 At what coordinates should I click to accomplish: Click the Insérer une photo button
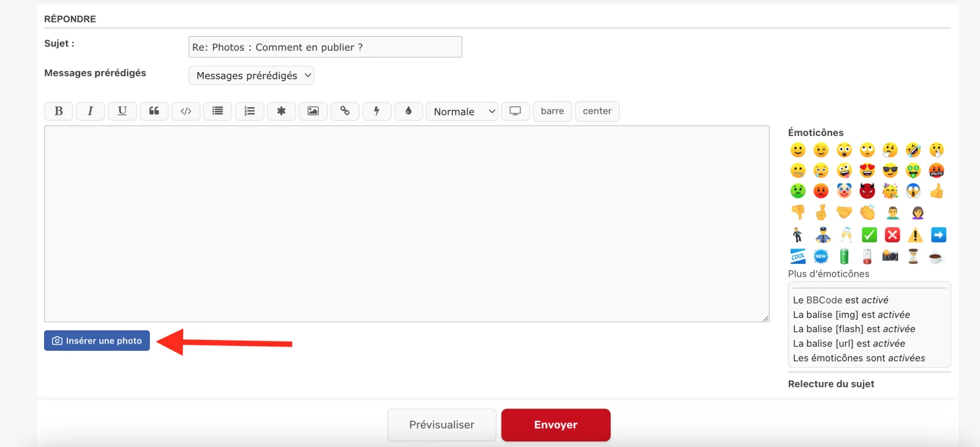[97, 340]
